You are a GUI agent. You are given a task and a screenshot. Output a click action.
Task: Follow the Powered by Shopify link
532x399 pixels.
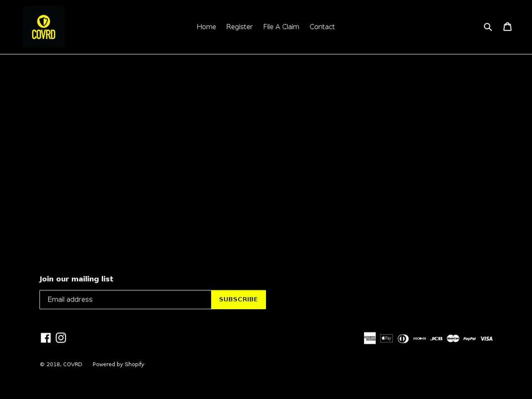[x=119, y=364]
